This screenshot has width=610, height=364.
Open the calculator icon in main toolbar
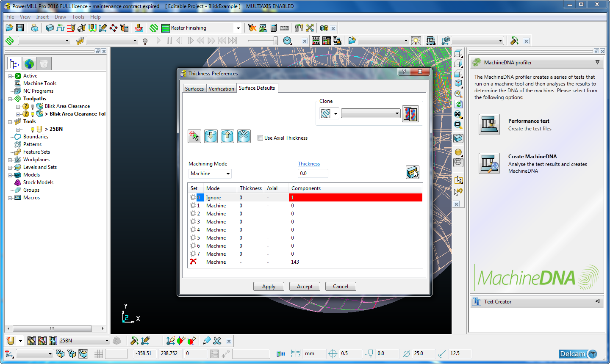point(274,28)
